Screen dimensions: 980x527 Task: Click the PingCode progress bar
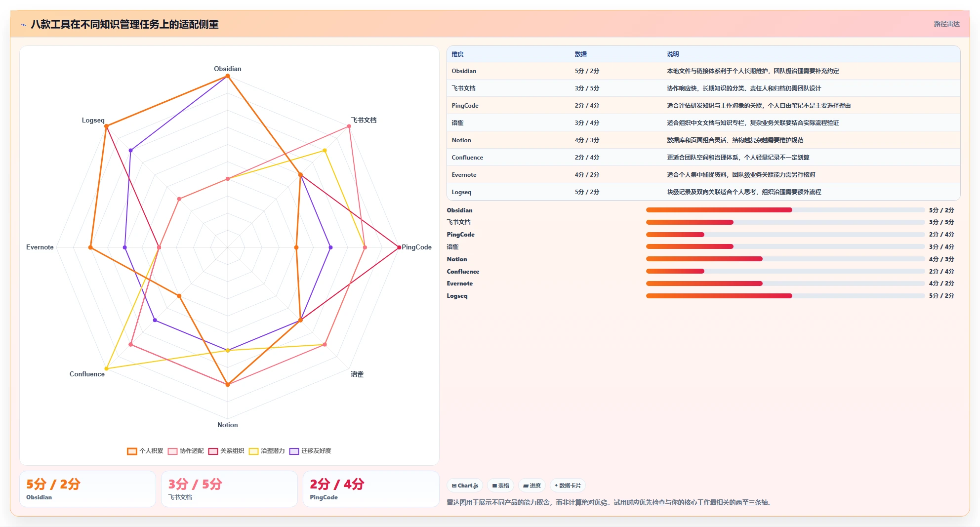[785, 235]
